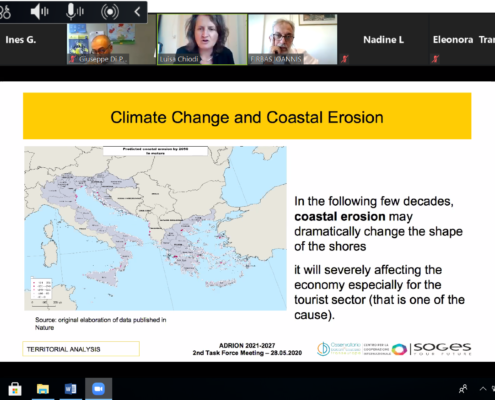Toggle the speaker audio icon
The image size is (495, 400).
tap(39, 12)
